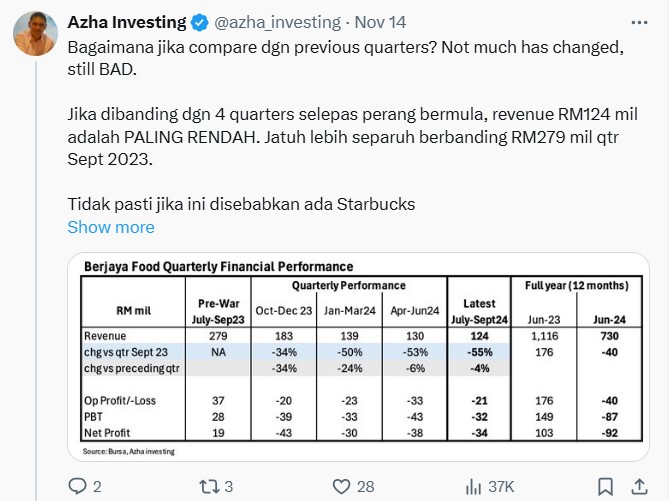The width and height of the screenshot is (670, 501).
Task: Click the 37K views count
Action: (501, 486)
